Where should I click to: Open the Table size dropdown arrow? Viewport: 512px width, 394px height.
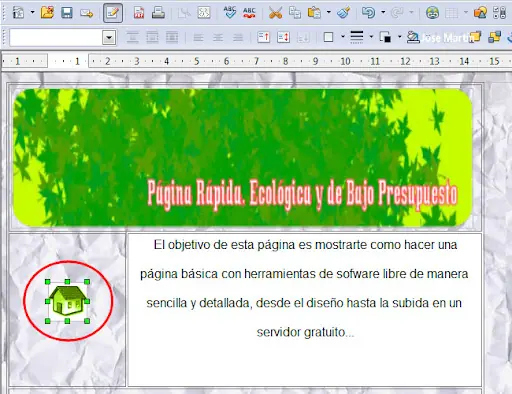pyautogui.click(x=466, y=13)
